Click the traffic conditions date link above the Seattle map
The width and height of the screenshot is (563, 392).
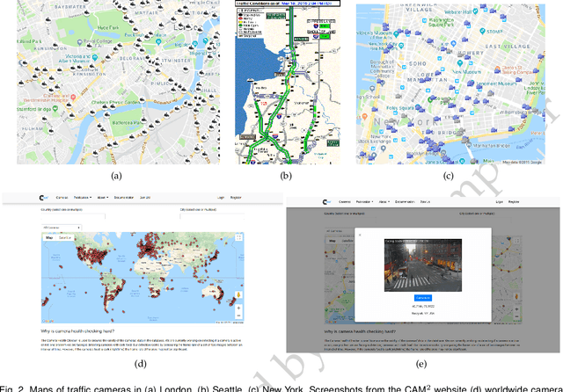(305, 4)
